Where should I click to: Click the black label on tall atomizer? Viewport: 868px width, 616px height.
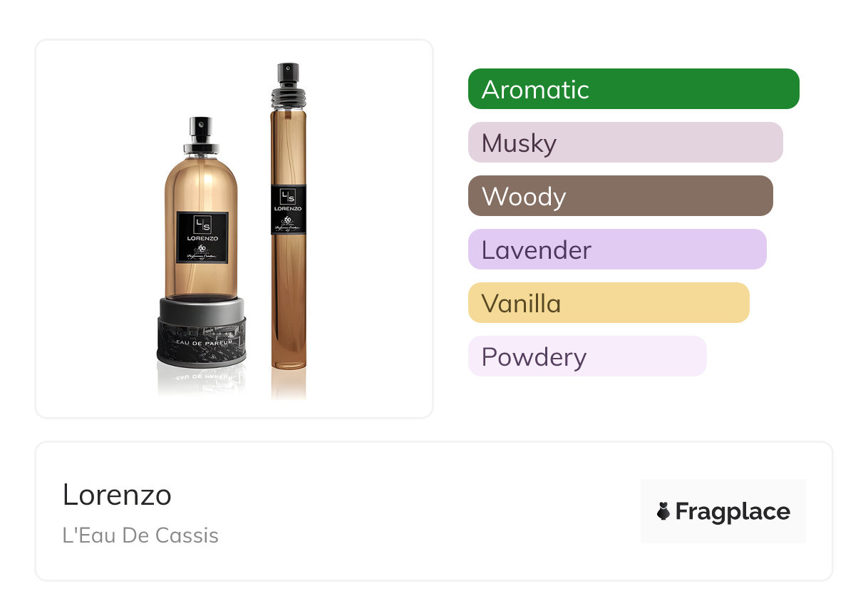288,208
